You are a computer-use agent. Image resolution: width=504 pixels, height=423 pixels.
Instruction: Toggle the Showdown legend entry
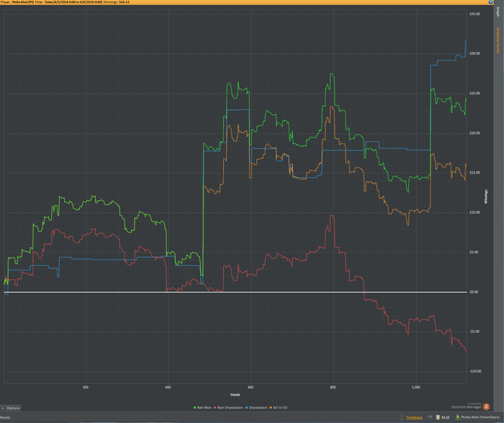tap(256, 408)
